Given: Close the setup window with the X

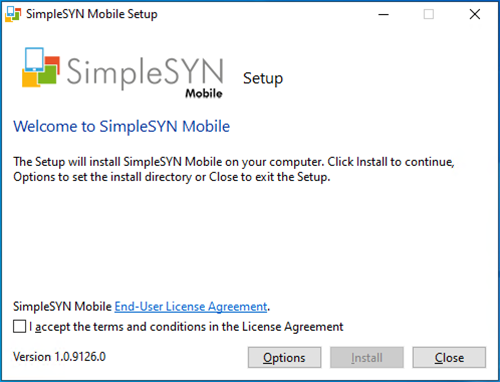Looking at the screenshot, I should 475,14.
